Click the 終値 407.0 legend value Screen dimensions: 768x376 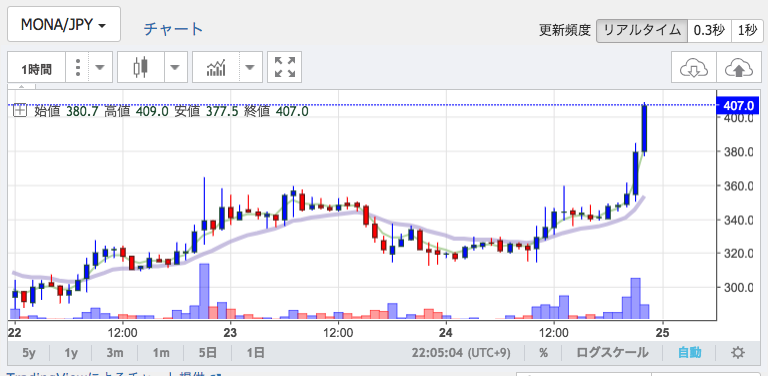pos(277,112)
